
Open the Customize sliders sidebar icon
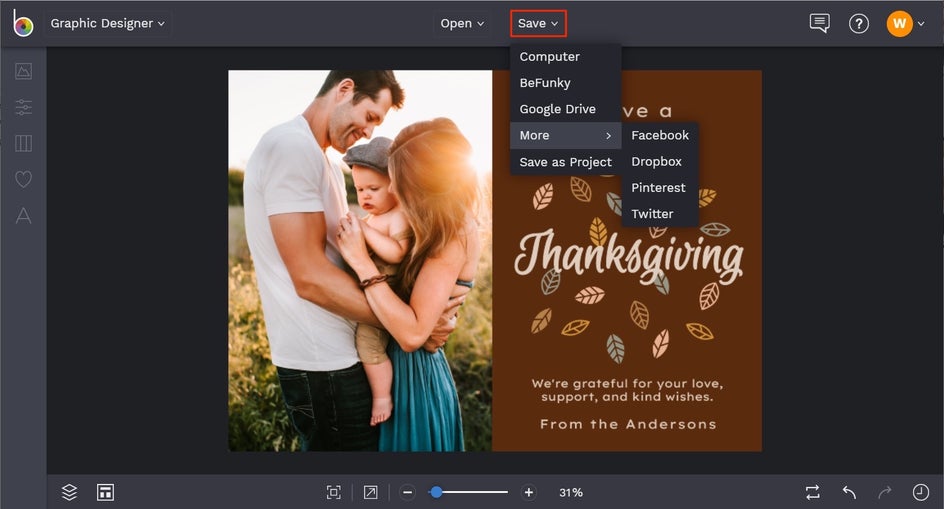click(23, 107)
